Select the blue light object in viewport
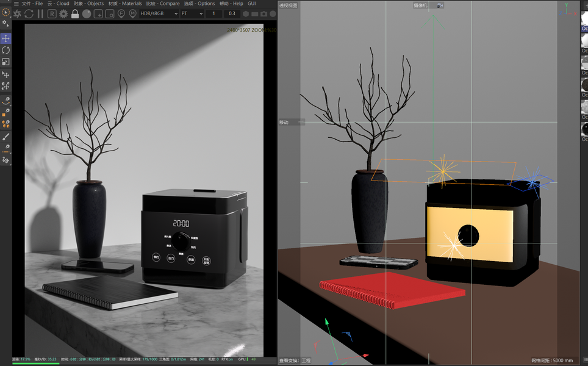Screen dimensions: 588x366 click(x=532, y=182)
